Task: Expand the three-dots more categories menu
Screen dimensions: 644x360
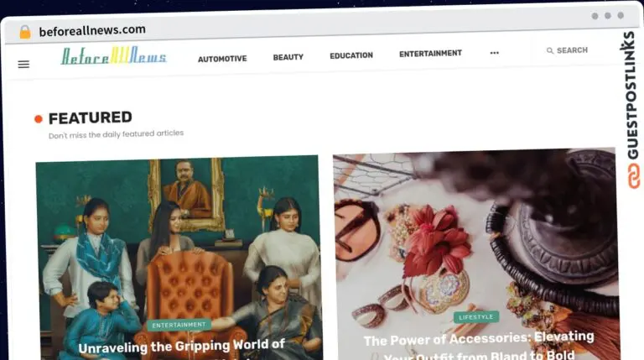Action: pos(495,53)
